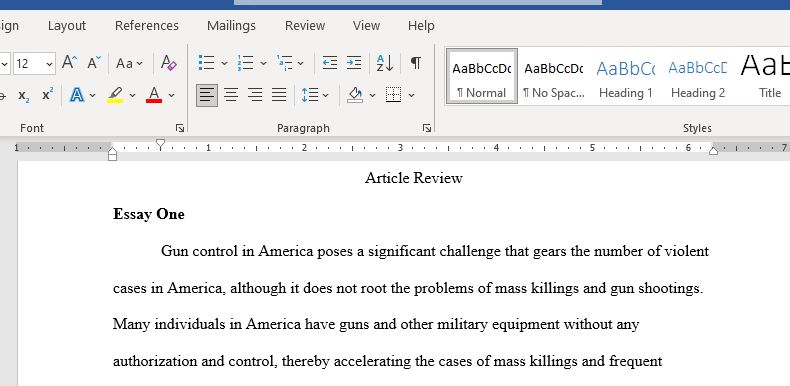The width and height of the screenshot is (790, 386).
Task: Apply Text Effects (glowing A) icon
Action: [x=77, y=95]
